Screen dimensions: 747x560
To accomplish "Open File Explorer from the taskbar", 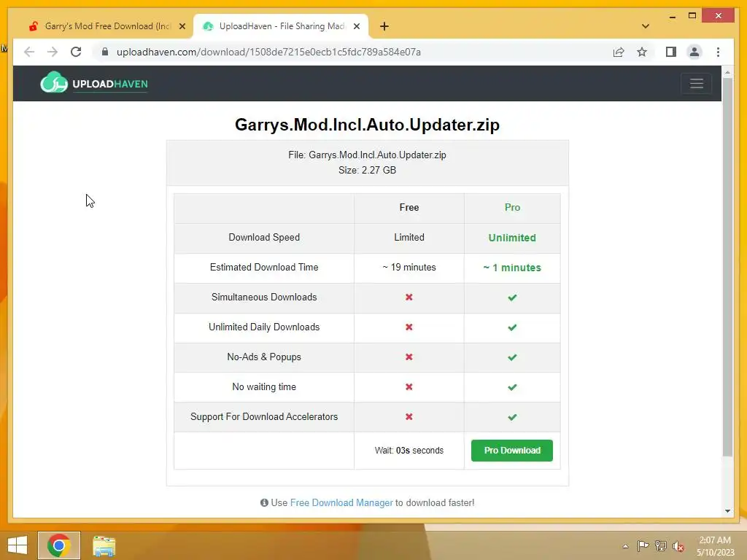I will (104, 546).
